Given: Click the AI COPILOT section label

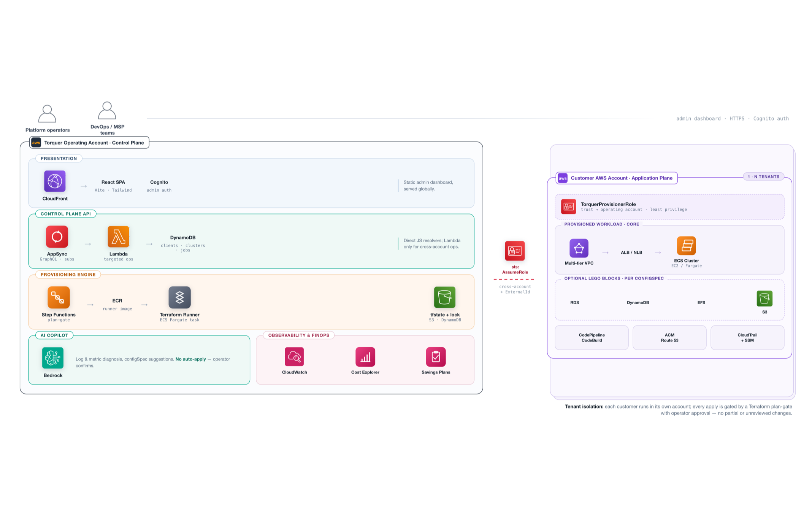Looking at the screenshot, I should [54, 335].
